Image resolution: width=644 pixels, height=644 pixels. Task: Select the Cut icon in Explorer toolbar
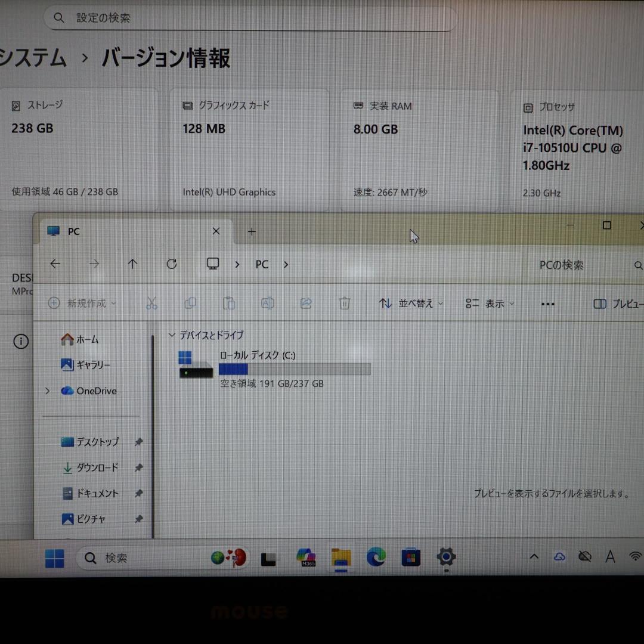pos(151,303)
